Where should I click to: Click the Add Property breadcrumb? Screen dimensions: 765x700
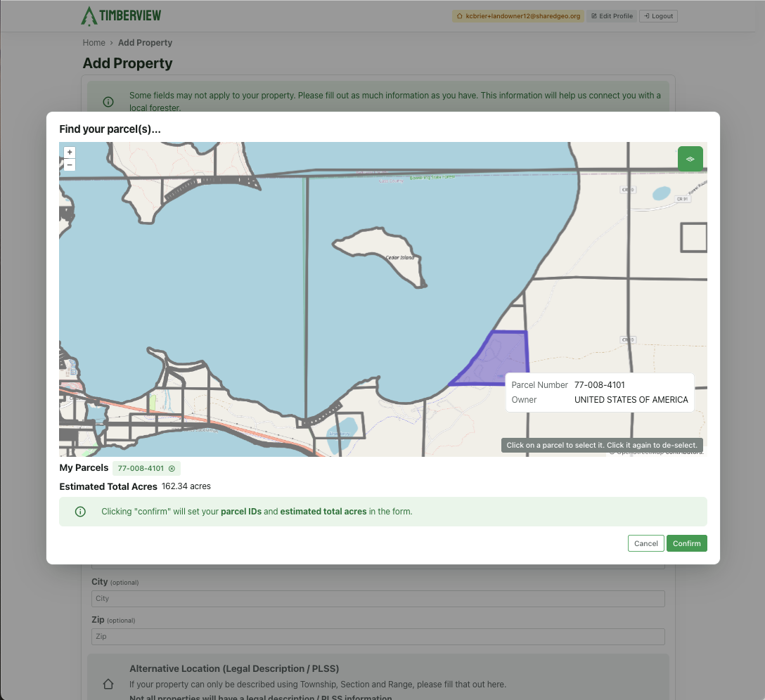coord(145,42)
